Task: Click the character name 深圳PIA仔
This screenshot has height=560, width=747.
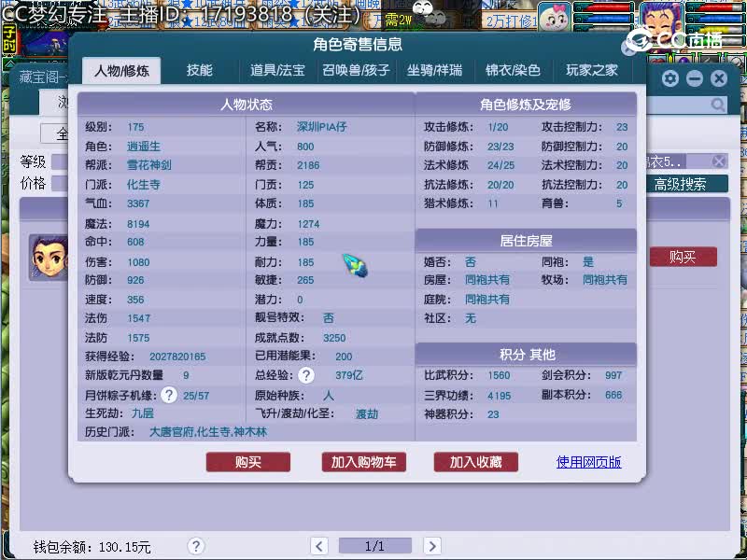Action: pos(321,127)
